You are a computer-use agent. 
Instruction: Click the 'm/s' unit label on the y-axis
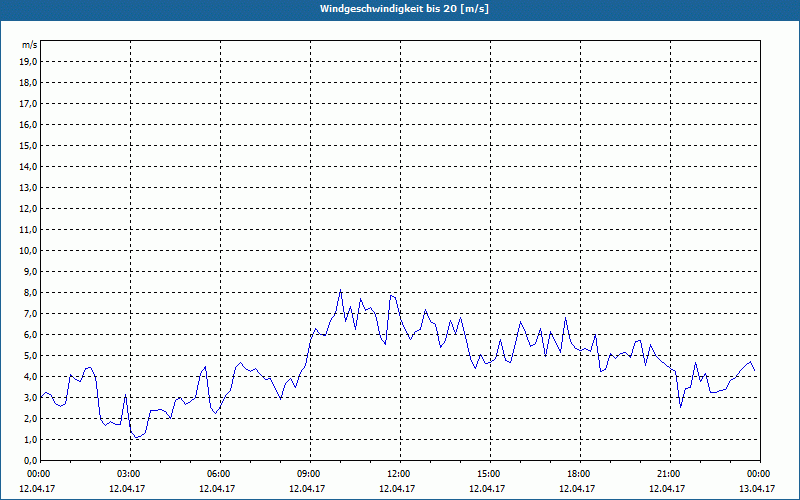(x=30, y=45)
